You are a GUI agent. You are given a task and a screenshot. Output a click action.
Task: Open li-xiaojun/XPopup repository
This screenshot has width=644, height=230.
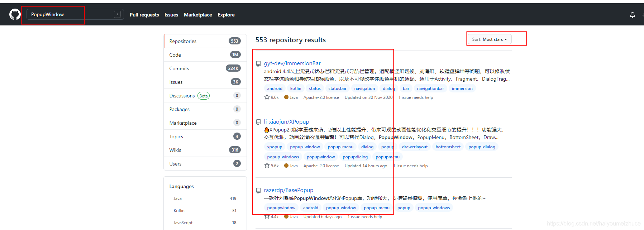click(286, 122)
